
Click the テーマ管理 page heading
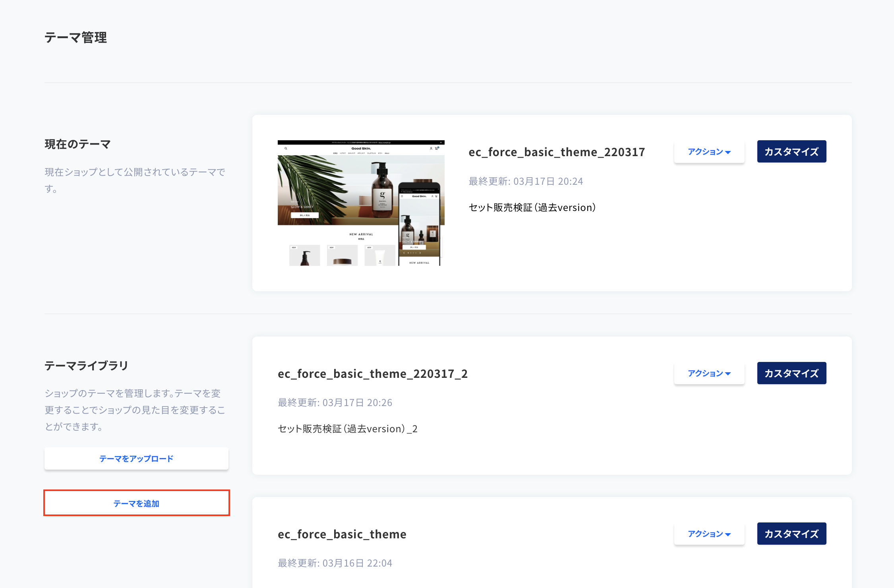coord(75,37)
